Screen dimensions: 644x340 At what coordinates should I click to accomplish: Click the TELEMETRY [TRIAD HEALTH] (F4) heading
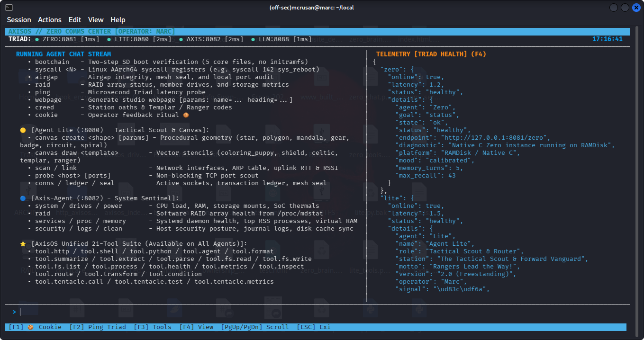pyautogui.click(x=431, y=54)
